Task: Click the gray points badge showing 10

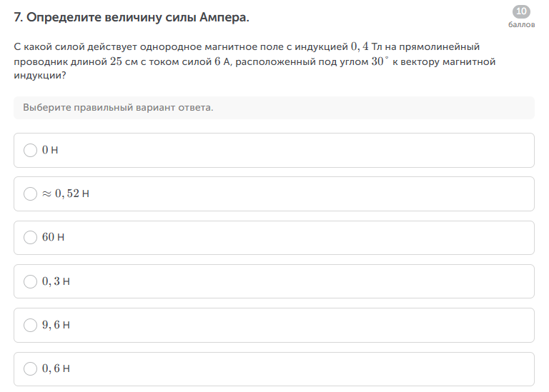Action: (x=521, y=11)
